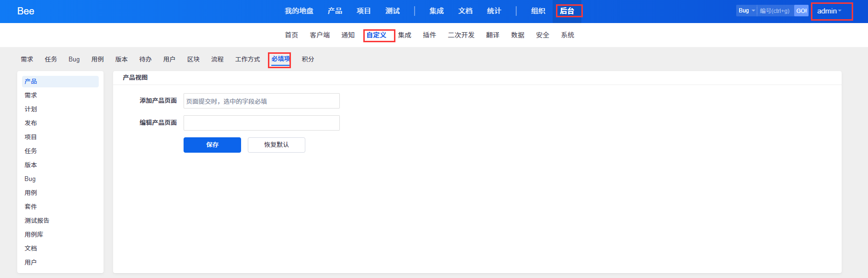Open the 编辑产品页面 required-fields selector
Viewport: 868px width, 278px height.
262,123
